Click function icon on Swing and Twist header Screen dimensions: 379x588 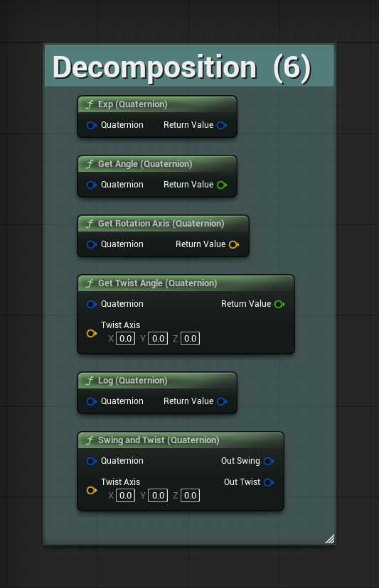click(90, 440)
